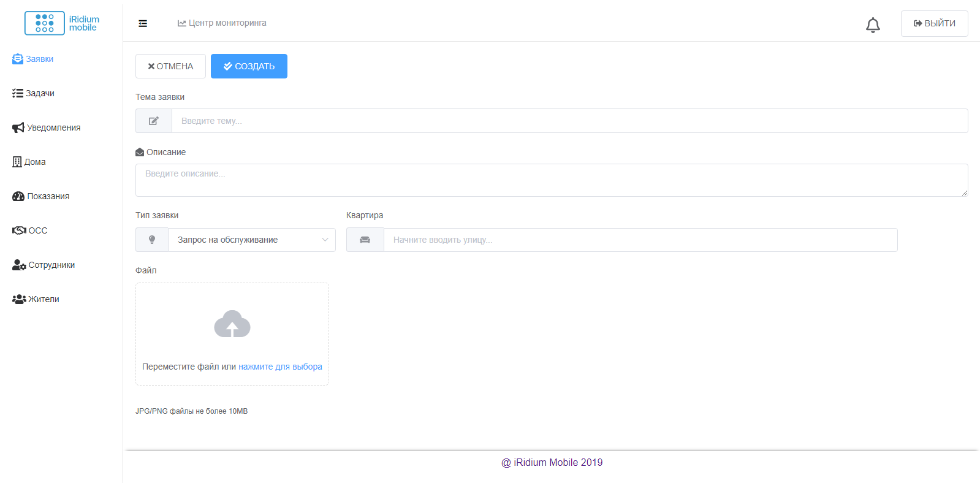The image size is (980, 483).
Task: Click the Выйти logout button
Action: [934, 23]
